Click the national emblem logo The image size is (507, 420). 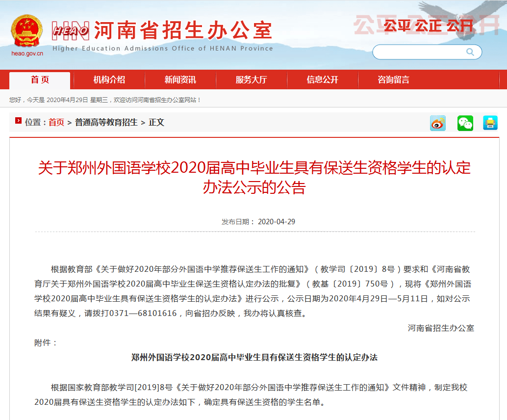26,31
